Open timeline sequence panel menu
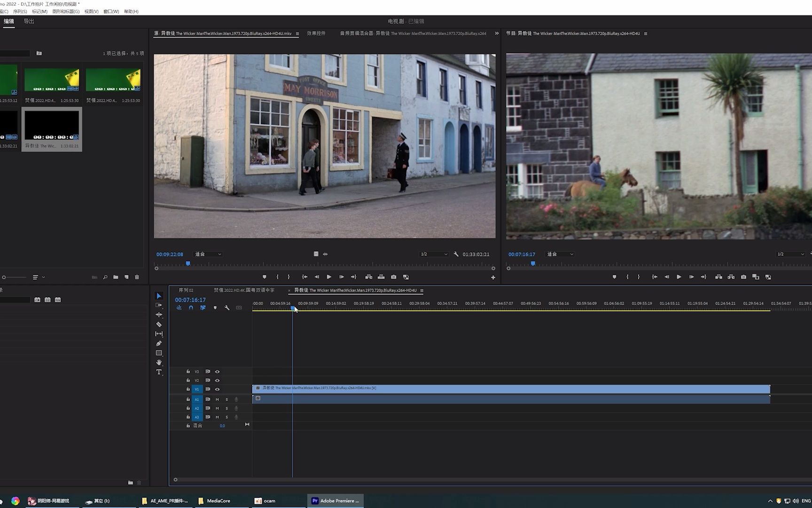The image size is (812, 508). click(422, 290)
